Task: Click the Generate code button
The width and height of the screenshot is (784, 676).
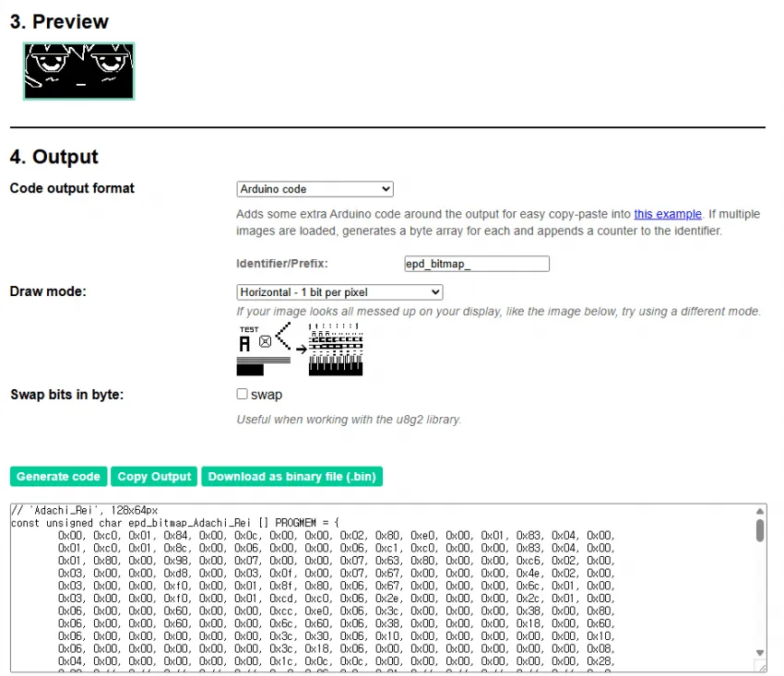Action: [x=58, y=477]
